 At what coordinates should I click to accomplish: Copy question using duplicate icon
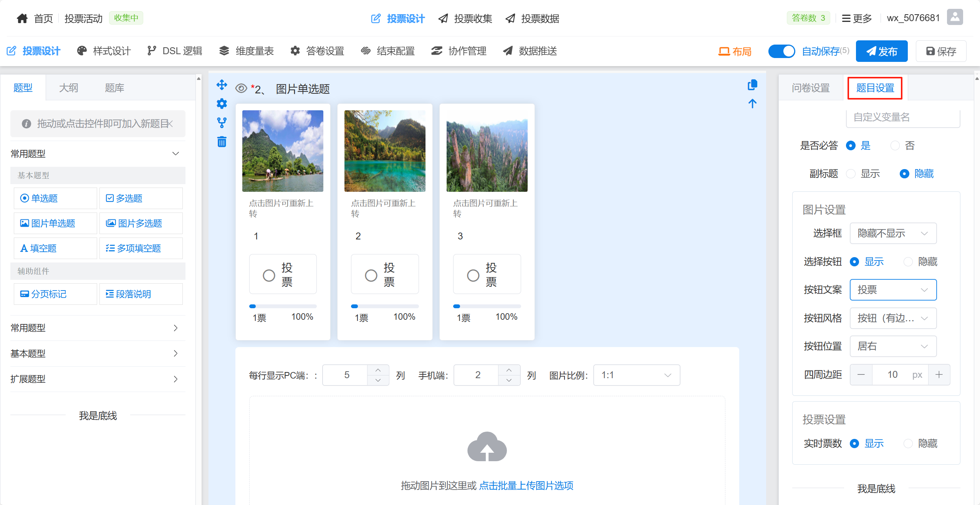point(752,85)
